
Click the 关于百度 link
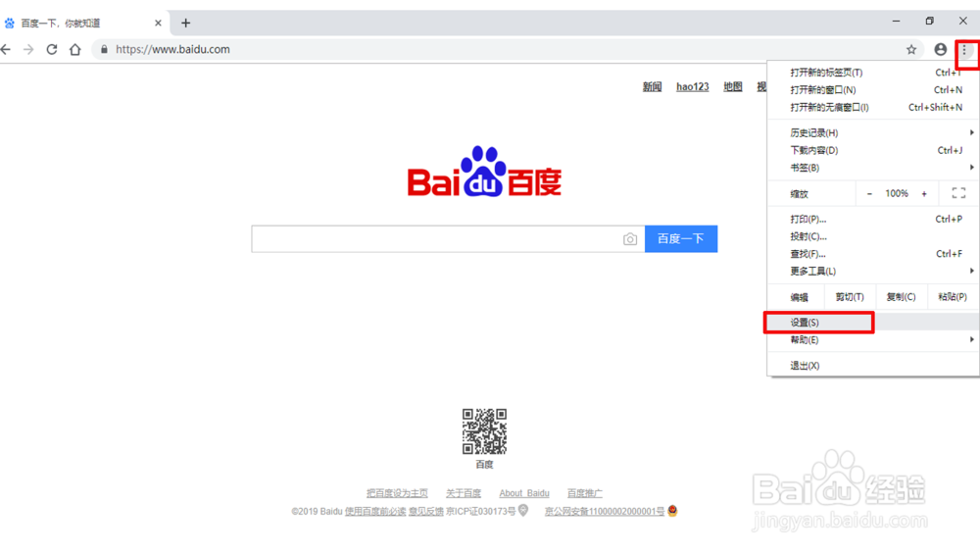point(464,493)
